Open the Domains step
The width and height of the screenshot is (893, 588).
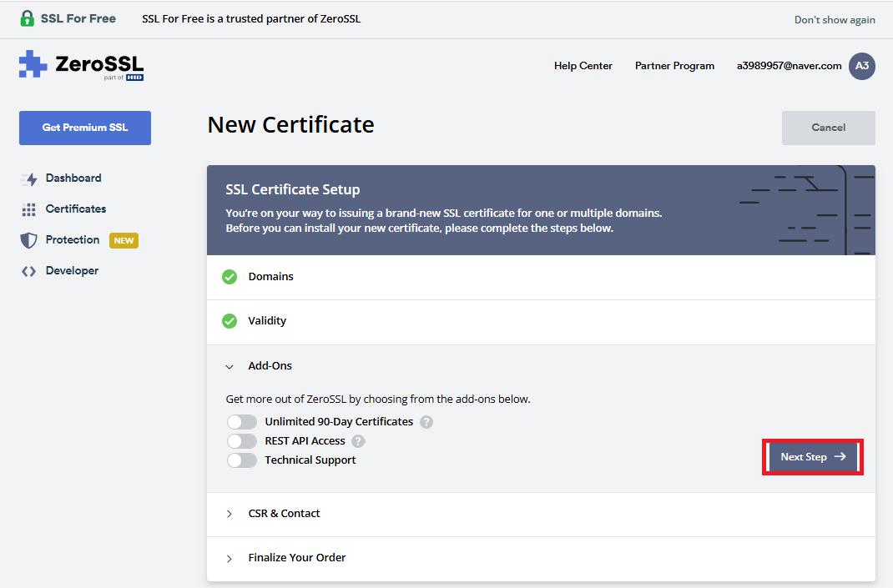[541, 277]
